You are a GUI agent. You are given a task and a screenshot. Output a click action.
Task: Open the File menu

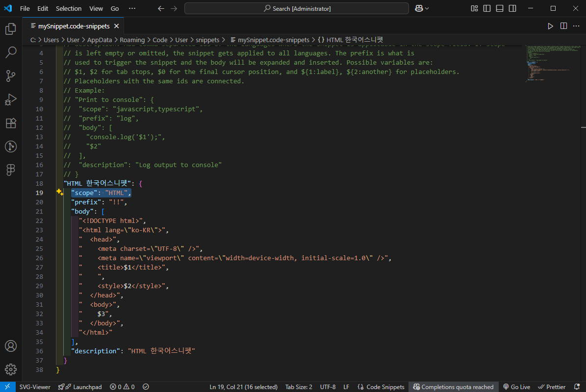coord(25,8)
